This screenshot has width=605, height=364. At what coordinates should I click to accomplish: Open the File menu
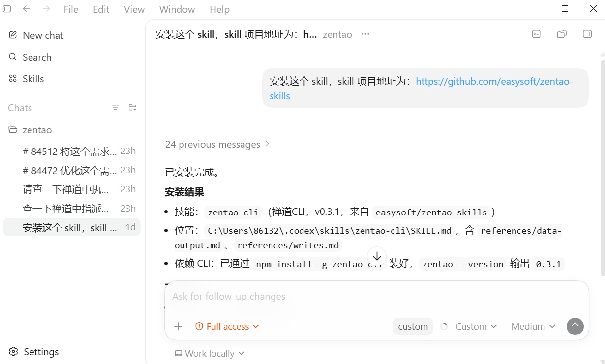[x=71, y=9]
